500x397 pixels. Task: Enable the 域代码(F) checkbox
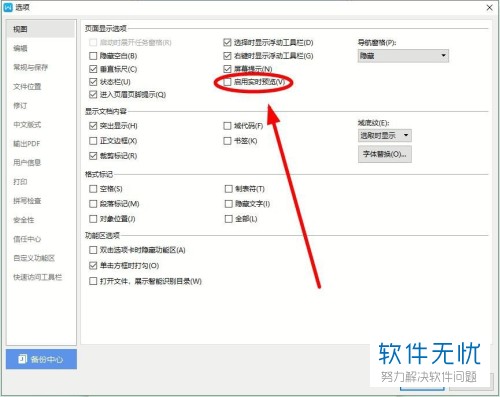[227, 126]
